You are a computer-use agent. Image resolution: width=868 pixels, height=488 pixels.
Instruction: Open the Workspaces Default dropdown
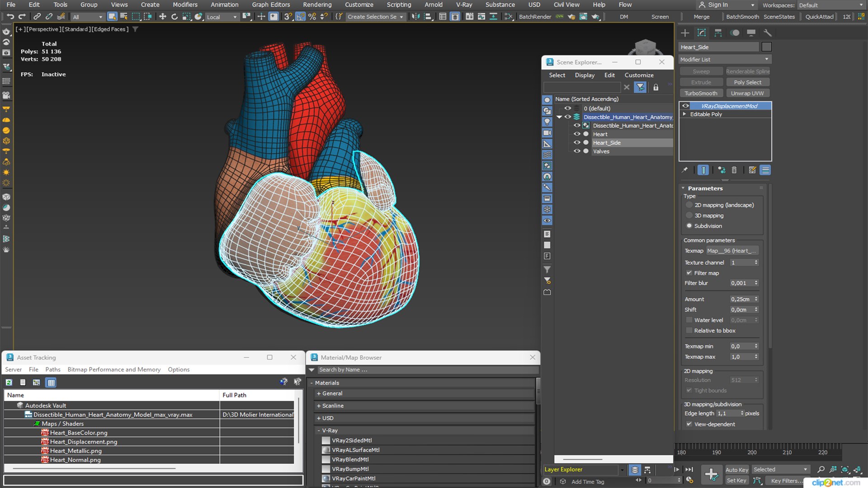point(831,5)
